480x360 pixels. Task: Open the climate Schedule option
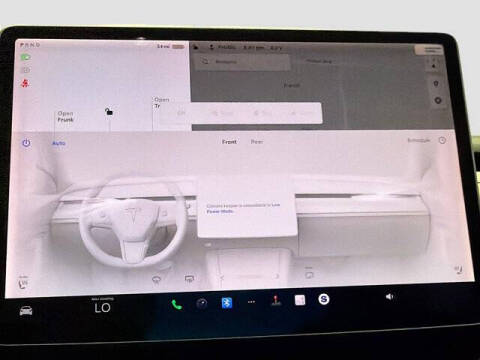pos(419,140)
